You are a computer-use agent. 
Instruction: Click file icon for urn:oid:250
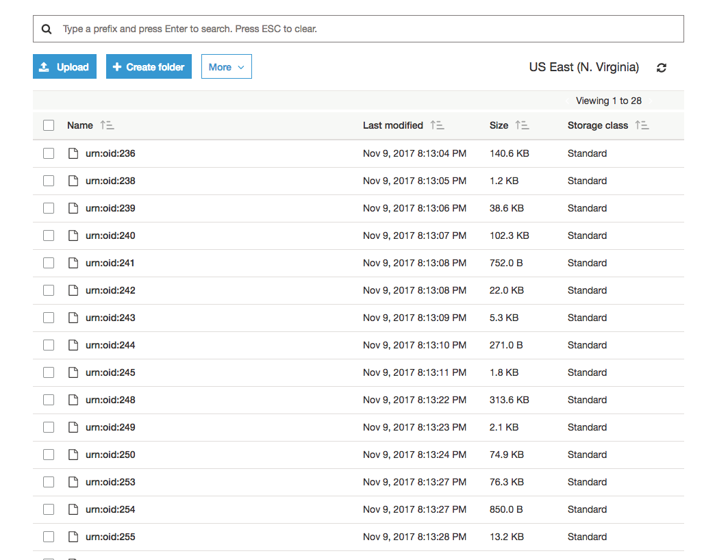pos(73,455)
